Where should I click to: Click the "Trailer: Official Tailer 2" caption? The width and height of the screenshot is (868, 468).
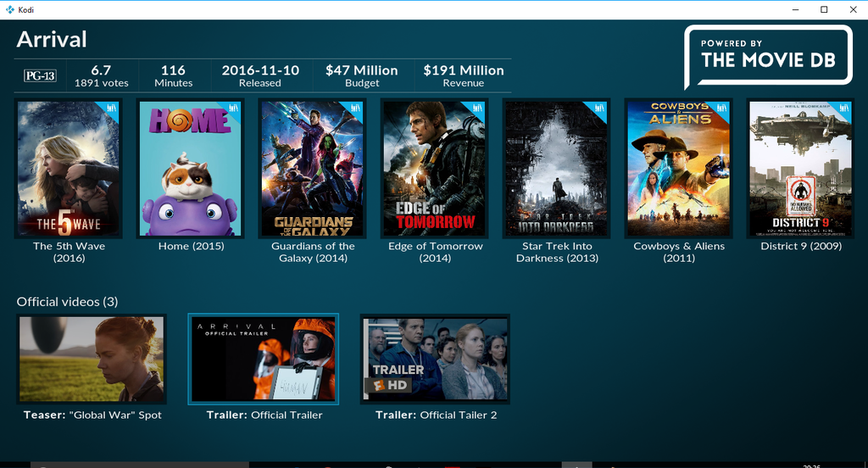point(436,415)
